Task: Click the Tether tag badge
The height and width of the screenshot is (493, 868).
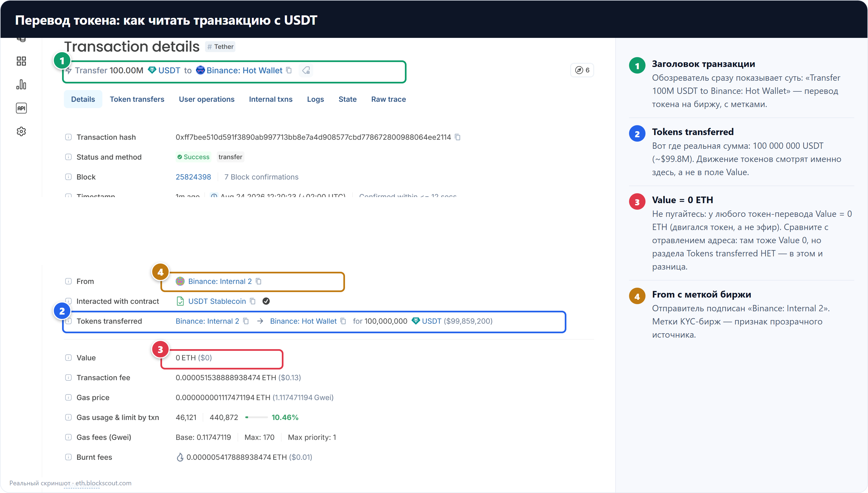Action: (220, 47)
